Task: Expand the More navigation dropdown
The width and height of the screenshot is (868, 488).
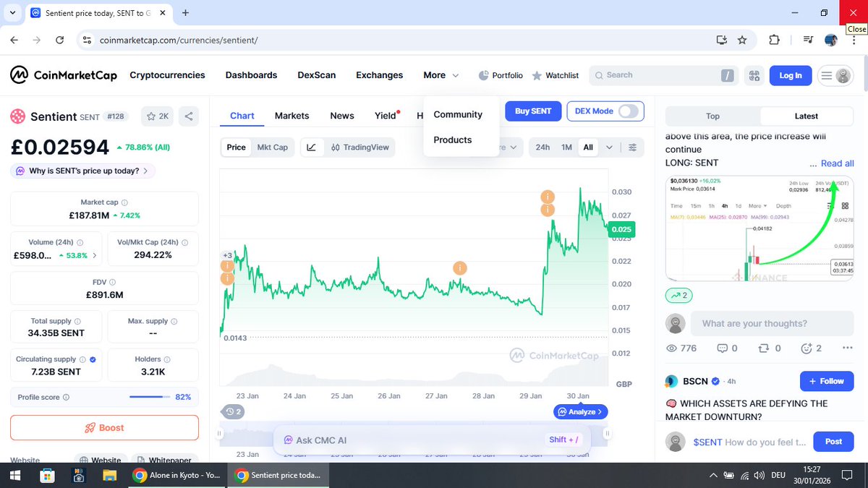Action: (441, 75)
